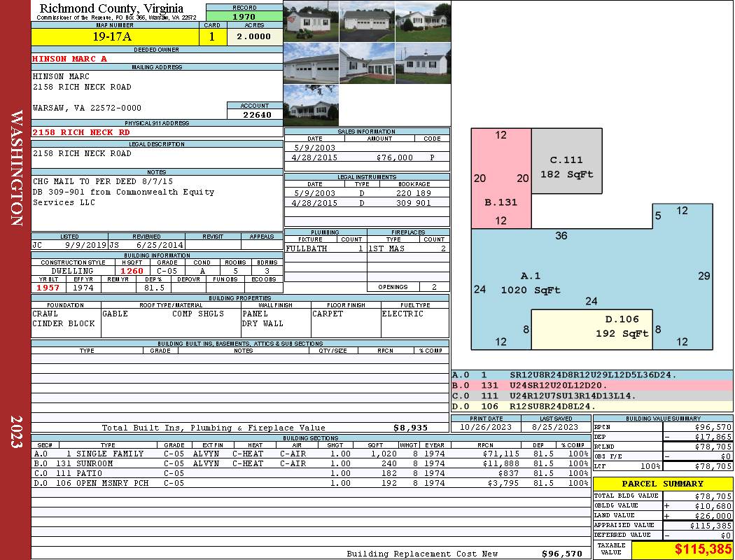Click foundation CINDER BLOCK
This screenshot has height=560, width=735.
pos(63,323)
